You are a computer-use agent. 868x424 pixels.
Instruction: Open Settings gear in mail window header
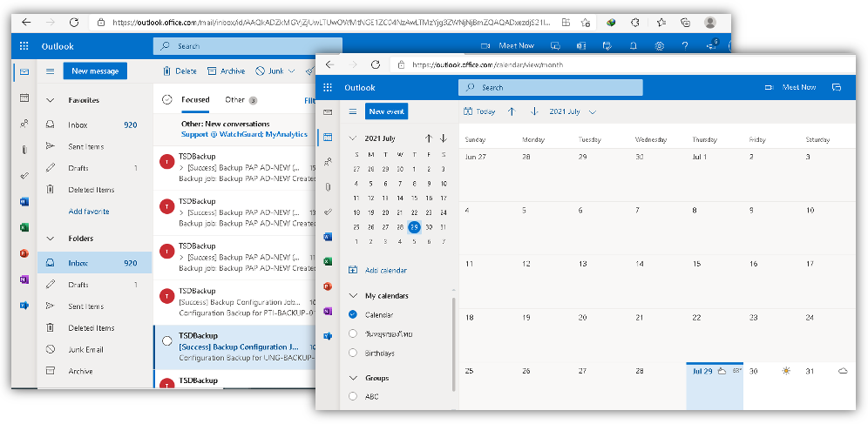[660, 46]
